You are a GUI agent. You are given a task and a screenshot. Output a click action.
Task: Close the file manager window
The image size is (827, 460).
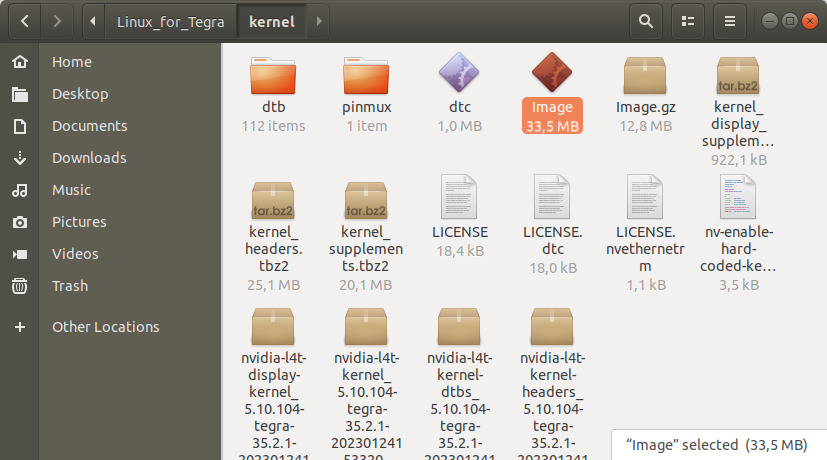pos(809,21)
